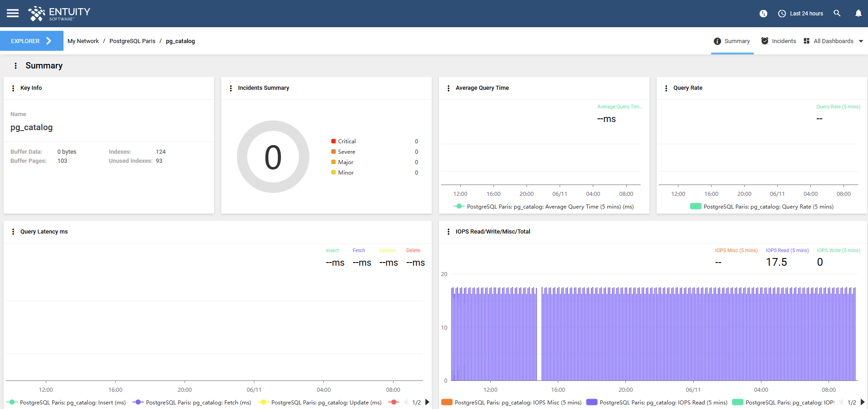
Task: Toggle the Update (ms) series legend
Action: [x=320, y=402]
